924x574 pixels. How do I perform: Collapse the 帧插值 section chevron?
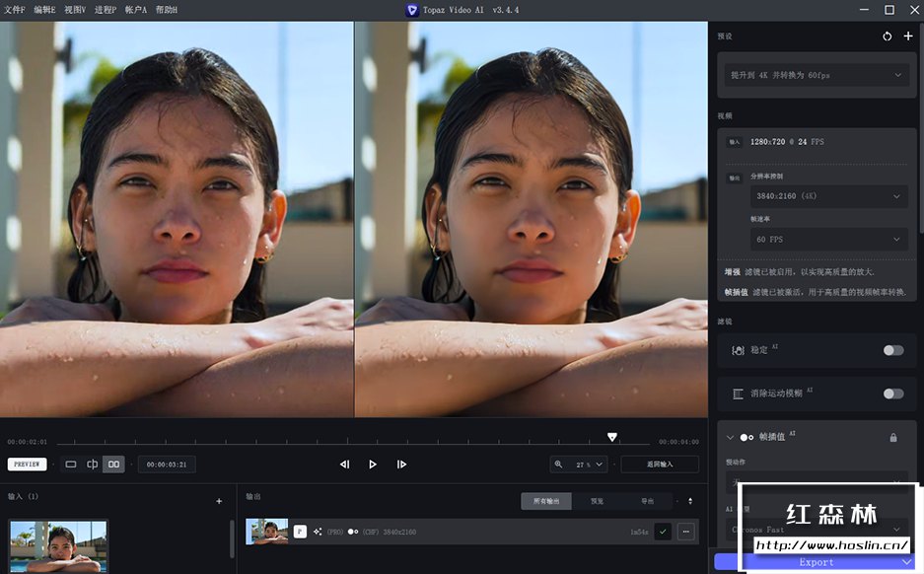730,437
